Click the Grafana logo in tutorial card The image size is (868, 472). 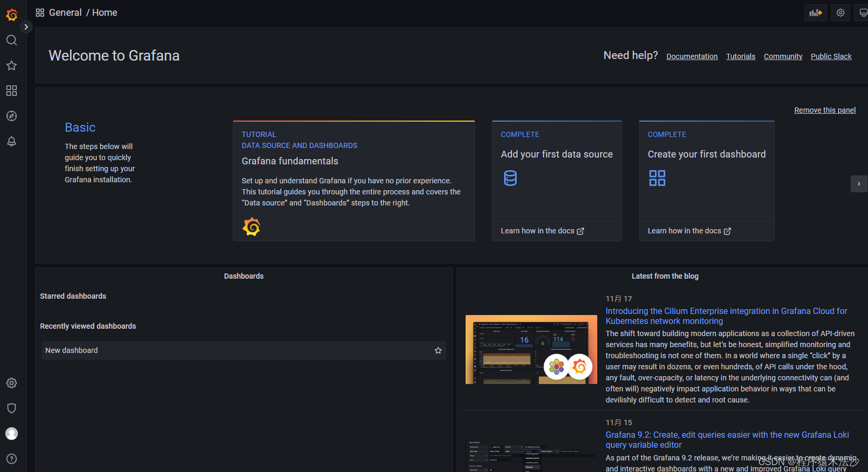[x=251, y=227]
